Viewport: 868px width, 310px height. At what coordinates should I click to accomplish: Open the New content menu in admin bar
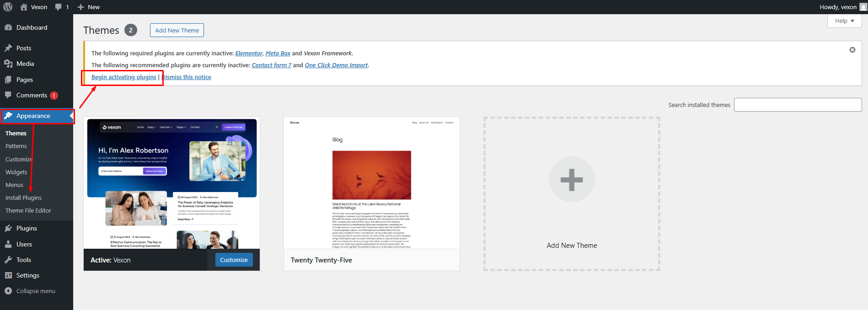tap(89, 7)
